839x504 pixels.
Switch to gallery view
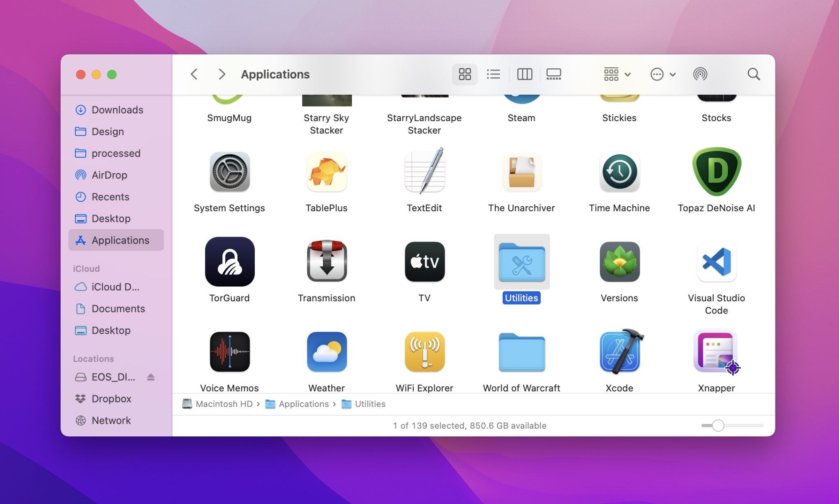coord(553,74)
